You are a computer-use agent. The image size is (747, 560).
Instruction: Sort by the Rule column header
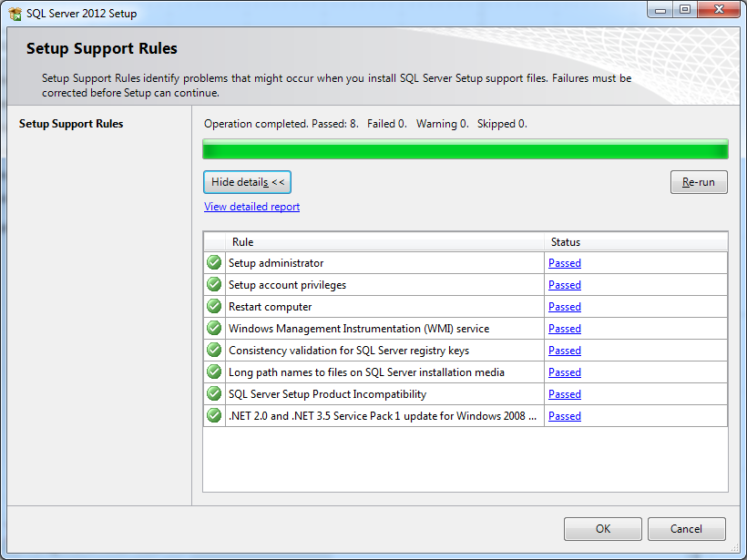tap(385, 242)
